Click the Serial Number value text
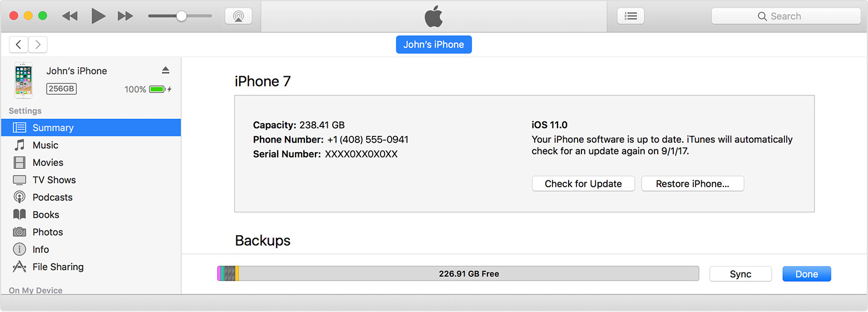The width and height of the screenshot is (868, 312). (x=361, y=154)
